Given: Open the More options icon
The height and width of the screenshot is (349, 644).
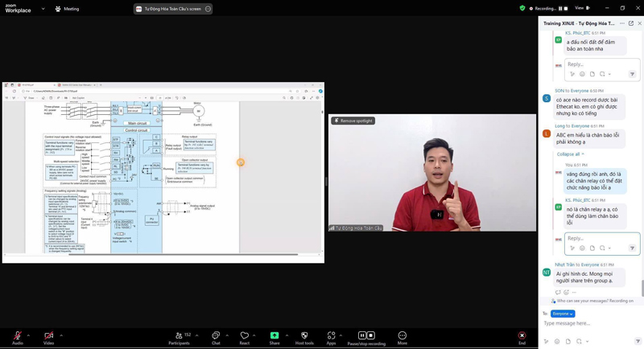Looking at the screenshot, I should (x=402, y=335).
